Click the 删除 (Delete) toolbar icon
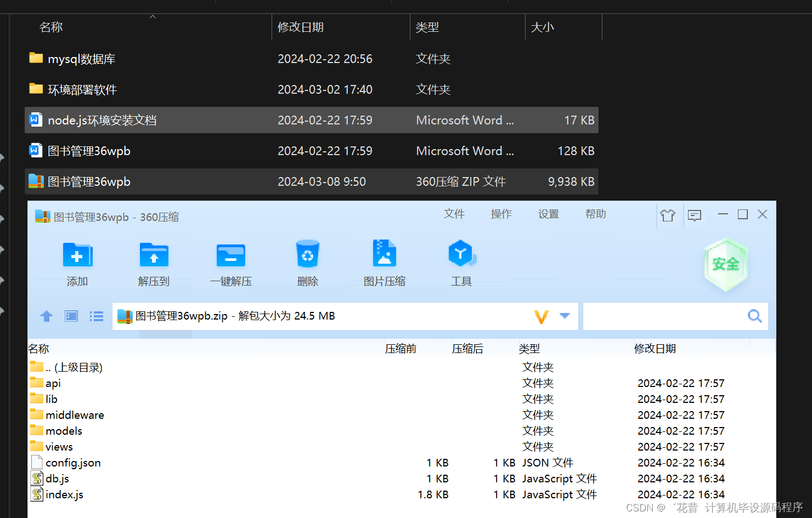Viewport: 812px width, 518px height. click(x=307, y=263)
